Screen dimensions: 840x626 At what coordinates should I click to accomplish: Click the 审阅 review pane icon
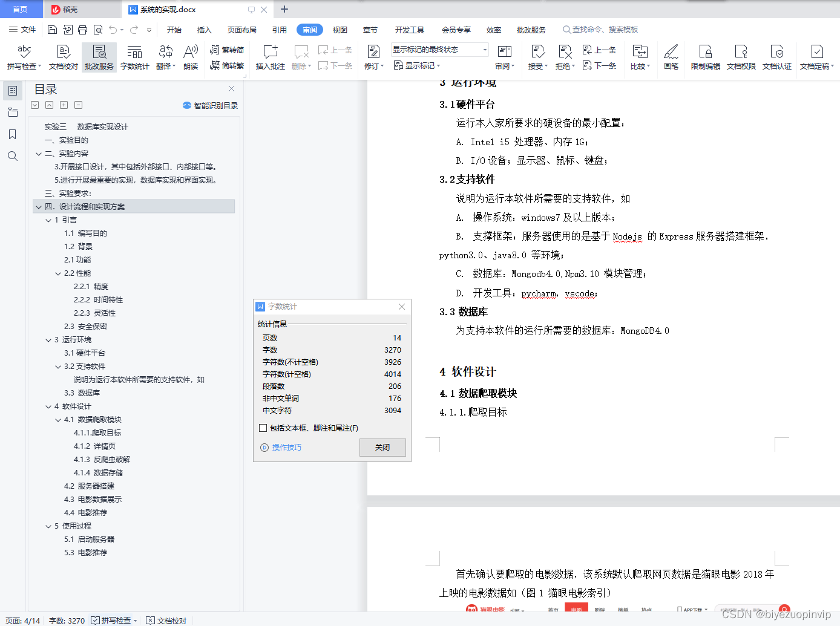click(505, 57)
